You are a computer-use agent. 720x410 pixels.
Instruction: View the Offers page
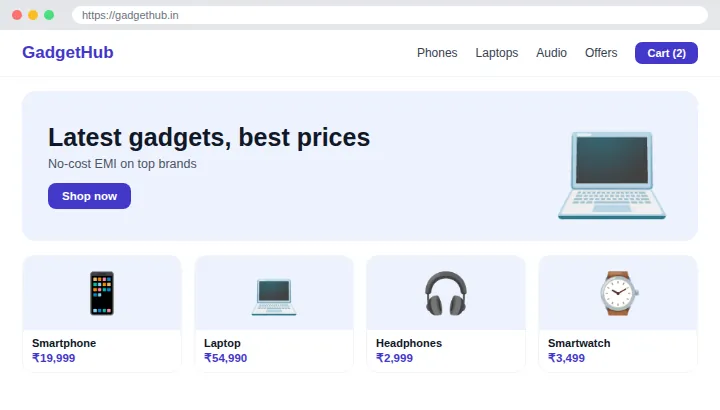coord(601,53)
